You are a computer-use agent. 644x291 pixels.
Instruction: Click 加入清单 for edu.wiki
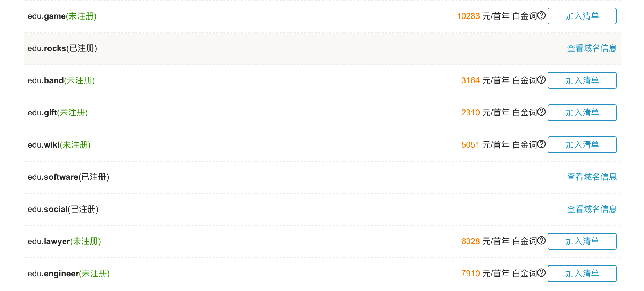[x=582, y=145]
